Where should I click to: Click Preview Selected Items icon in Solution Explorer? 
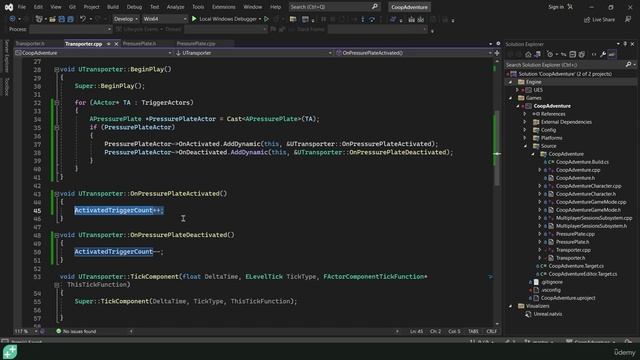point(612,55)
